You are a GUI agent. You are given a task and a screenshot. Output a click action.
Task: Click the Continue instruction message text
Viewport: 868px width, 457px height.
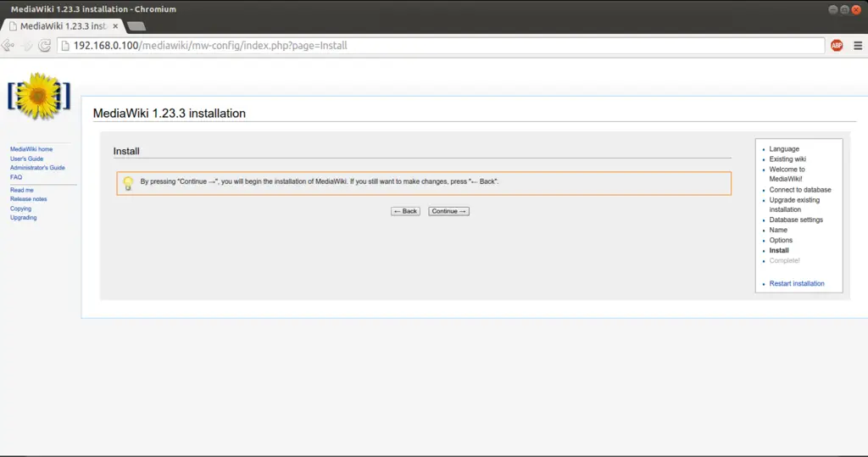pos(320,181)
